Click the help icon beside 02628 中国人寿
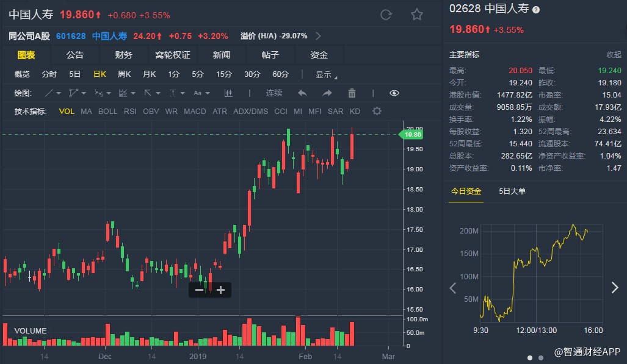This screenshot has height=364, width=627. (x=536, y=10)
